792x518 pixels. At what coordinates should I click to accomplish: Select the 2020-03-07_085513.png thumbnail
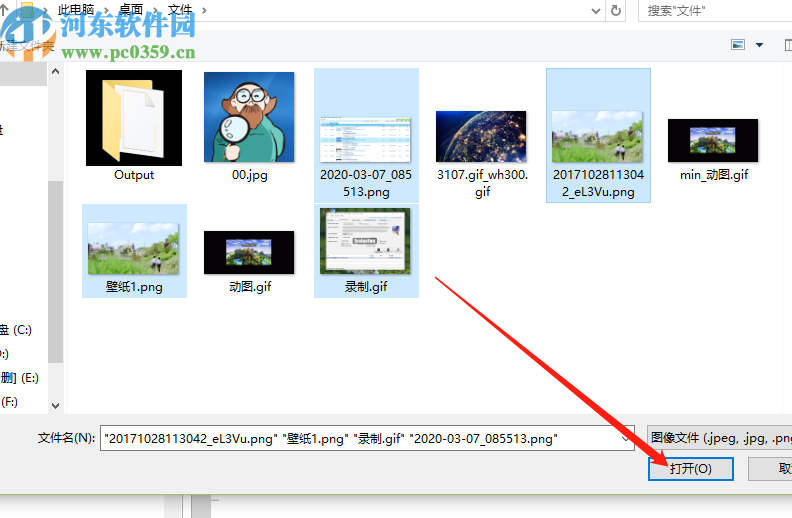point(366,140)
